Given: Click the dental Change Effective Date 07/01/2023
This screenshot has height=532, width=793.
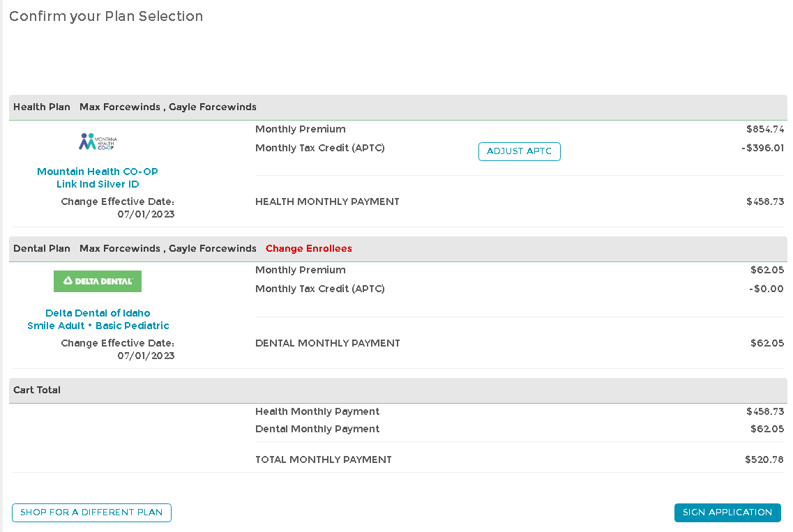Looking at the screenshot, I should tap(146, 356).
